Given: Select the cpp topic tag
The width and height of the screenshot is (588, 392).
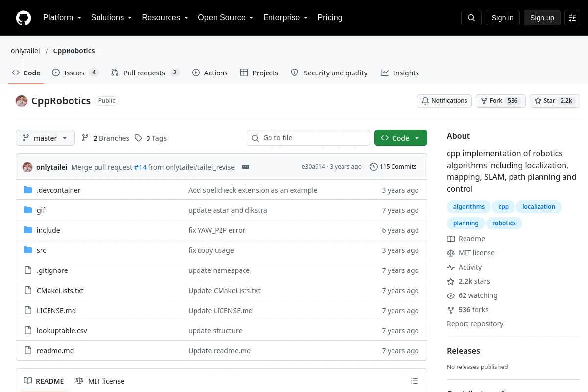Looking at the screenshot, I should point(504,207).
